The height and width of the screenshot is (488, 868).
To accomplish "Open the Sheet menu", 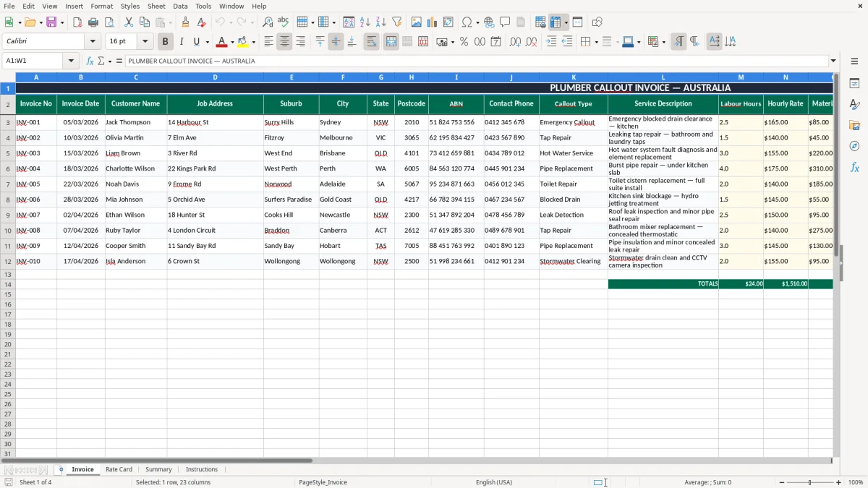I will pyautogui.click(x=156, y=6).
